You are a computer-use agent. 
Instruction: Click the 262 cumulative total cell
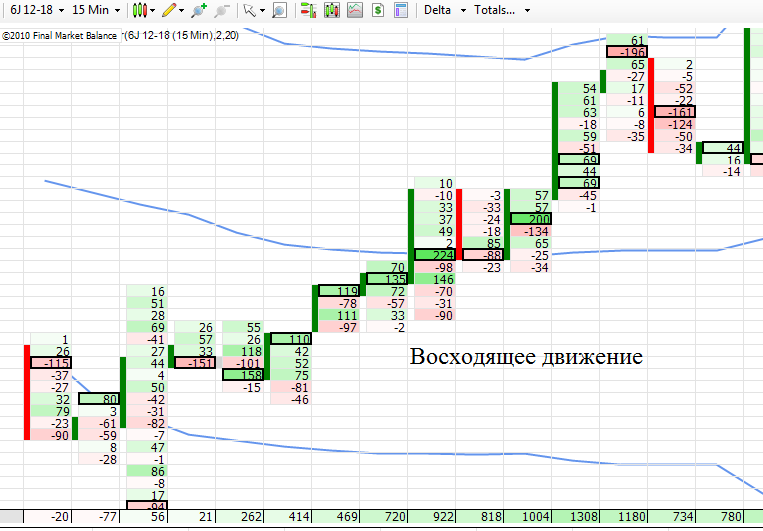tap(240, 516)
